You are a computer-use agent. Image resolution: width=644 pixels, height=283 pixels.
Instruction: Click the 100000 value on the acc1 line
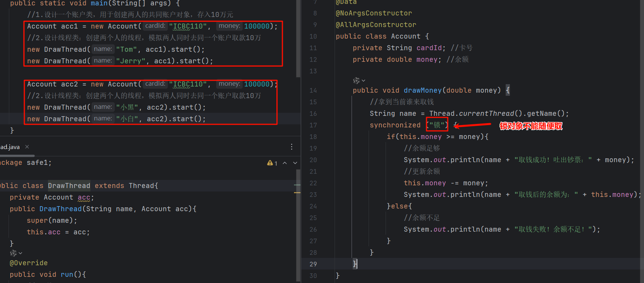pyautogui.click(x=257, y=26)
